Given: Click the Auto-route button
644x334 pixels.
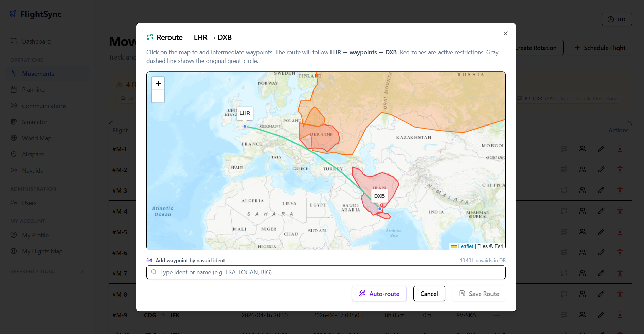Looking at the screenshot, I should pos(379,294).
